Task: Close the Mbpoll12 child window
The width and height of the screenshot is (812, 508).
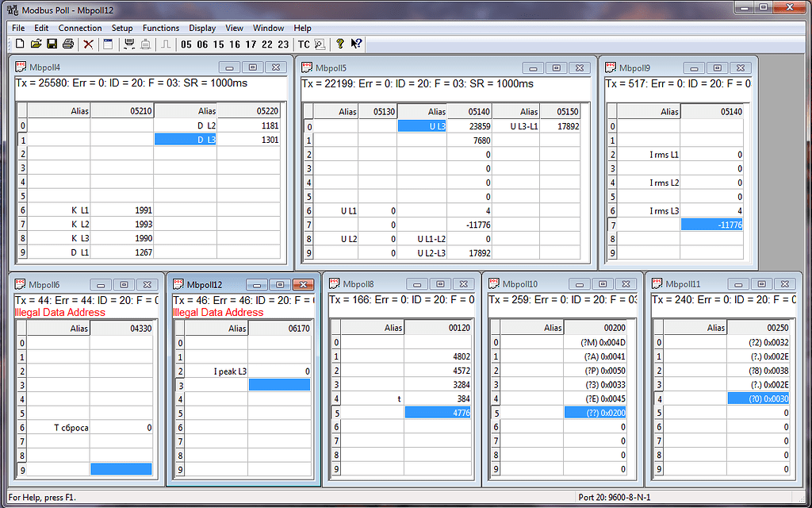Action: [304, 285]
